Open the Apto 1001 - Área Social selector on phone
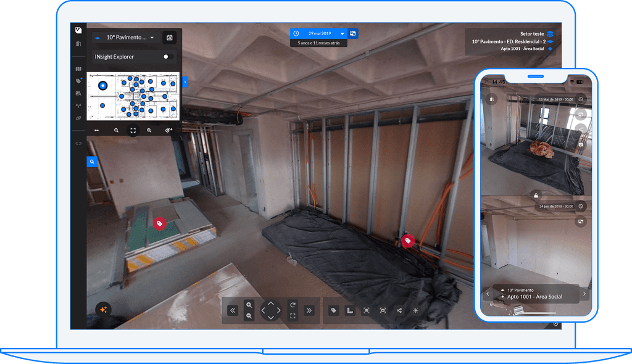The image size is (632, 364). coord(534,296)
